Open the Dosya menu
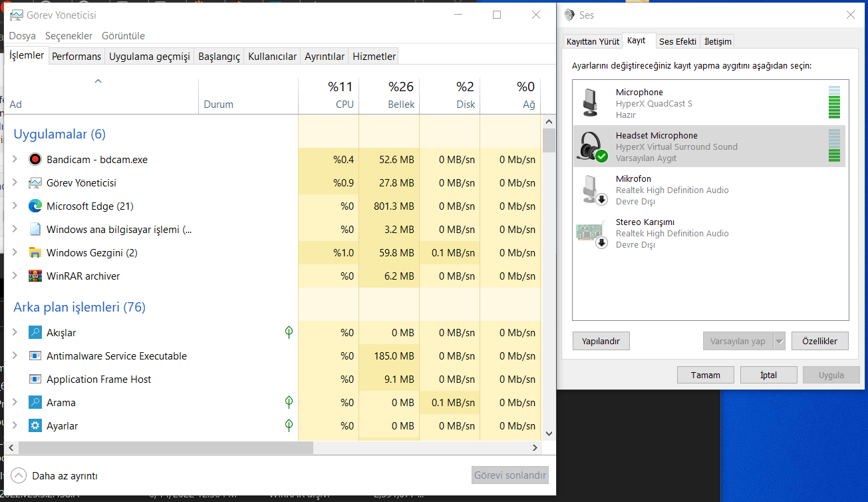The width and height of the screenshot is (868, 502). [22, 36]
